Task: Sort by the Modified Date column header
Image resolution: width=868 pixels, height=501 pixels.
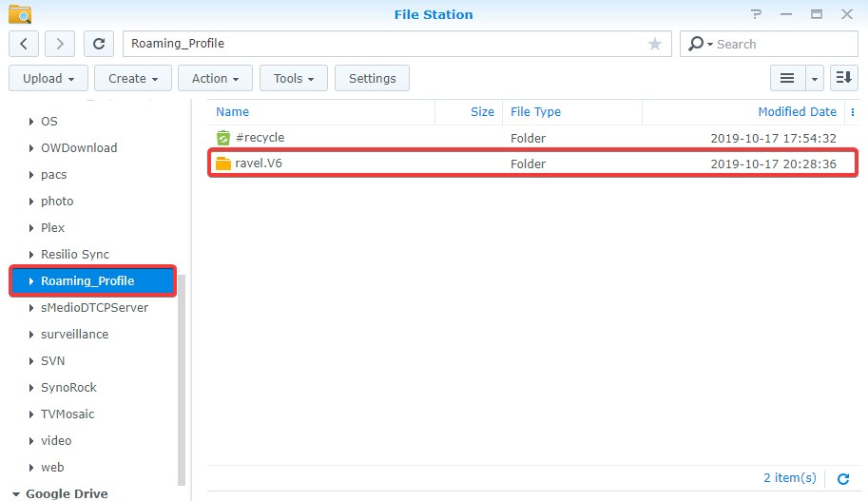Action: [797, 112]
